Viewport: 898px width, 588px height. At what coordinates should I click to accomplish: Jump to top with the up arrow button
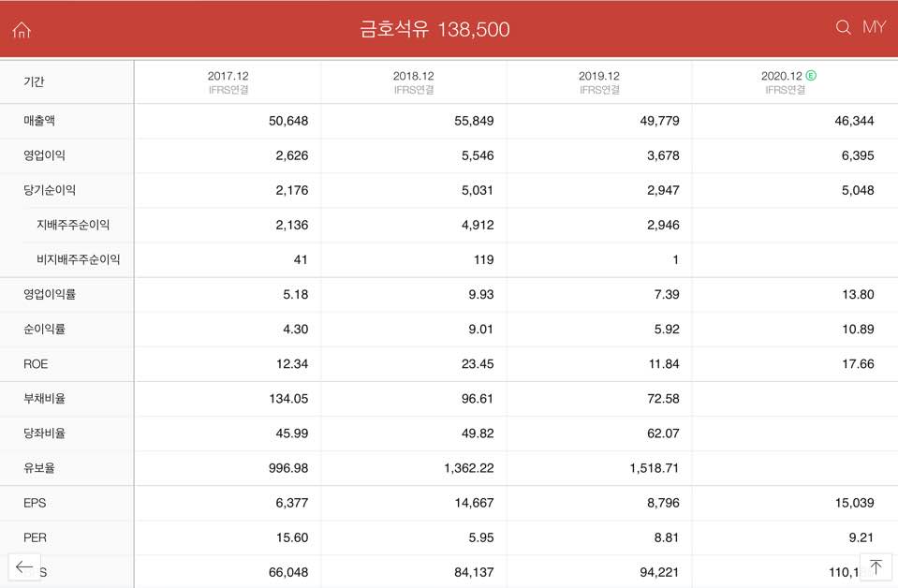tap(876, 567)
